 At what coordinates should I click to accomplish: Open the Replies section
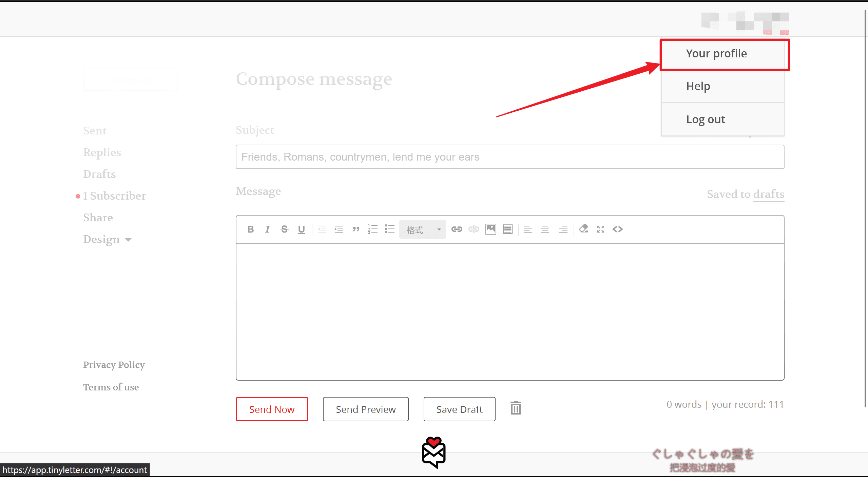[x=102, y=152]
